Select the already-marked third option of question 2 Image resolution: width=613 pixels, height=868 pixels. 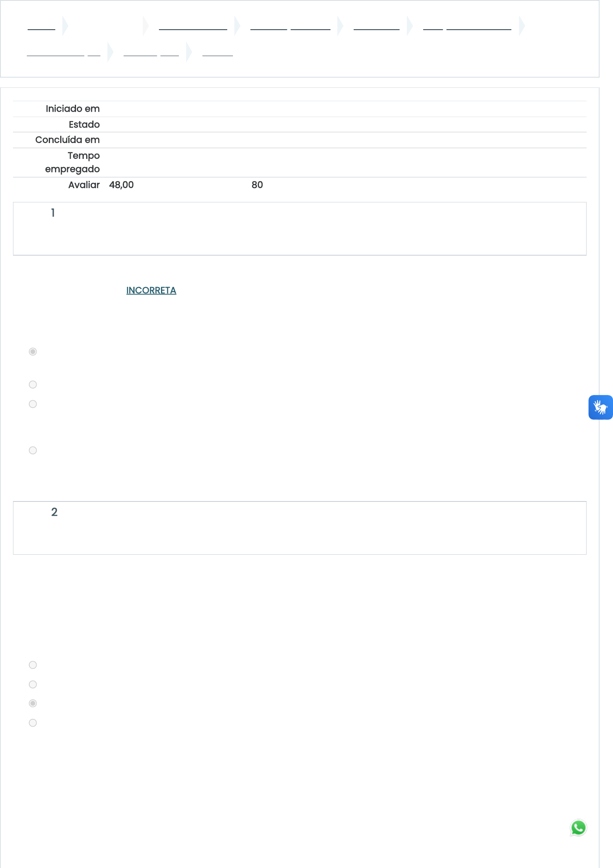(33, 703)
